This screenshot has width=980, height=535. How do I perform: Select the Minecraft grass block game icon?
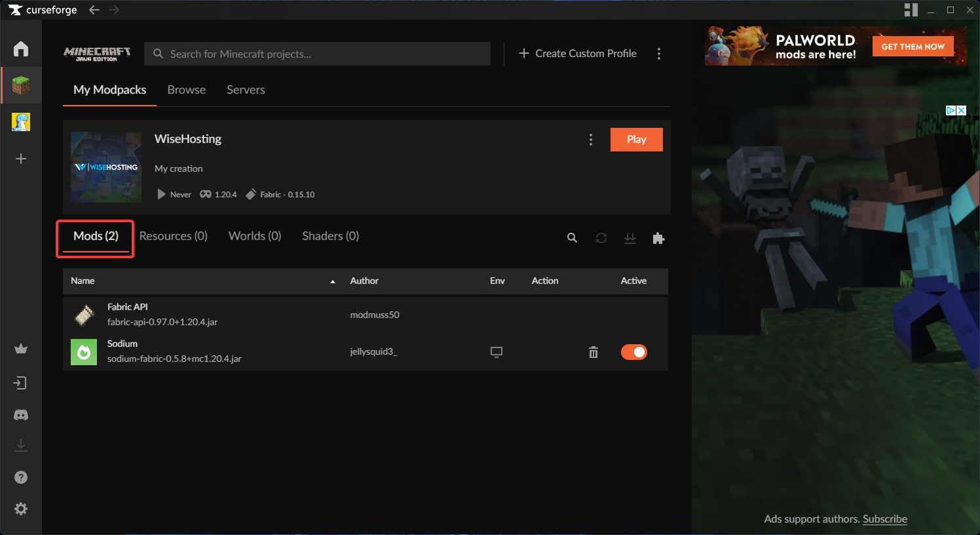point(21,85)
